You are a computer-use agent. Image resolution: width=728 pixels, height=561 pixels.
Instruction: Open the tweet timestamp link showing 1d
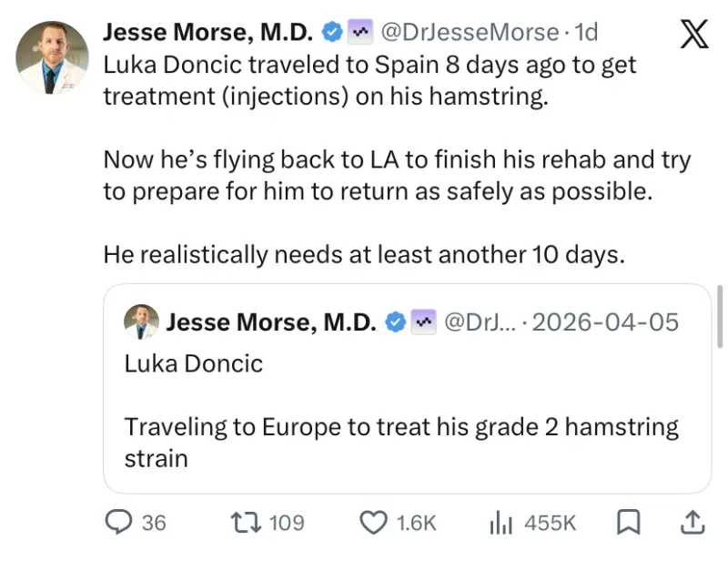(x=587, y=32)
